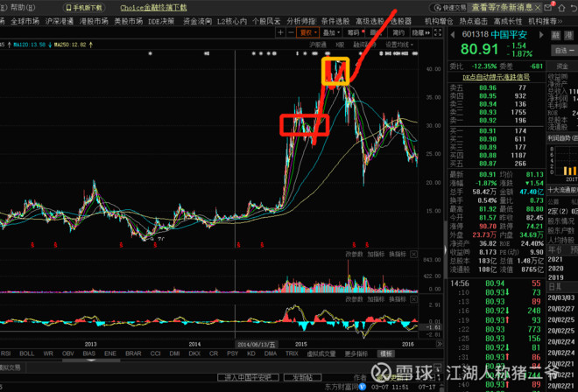Image resolution: width=578 pixels, height=392 pixels.
Task: Select the 虚拟成交量 indicator tab
Action: coord(321,353)
